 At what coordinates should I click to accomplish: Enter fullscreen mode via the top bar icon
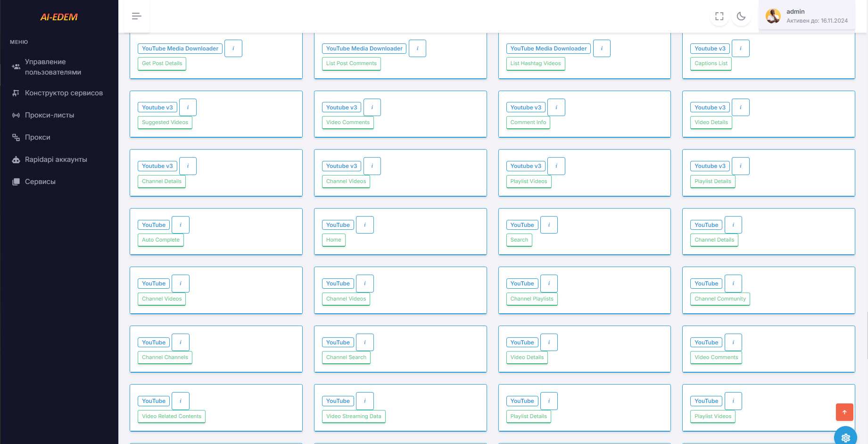(719, 17)
